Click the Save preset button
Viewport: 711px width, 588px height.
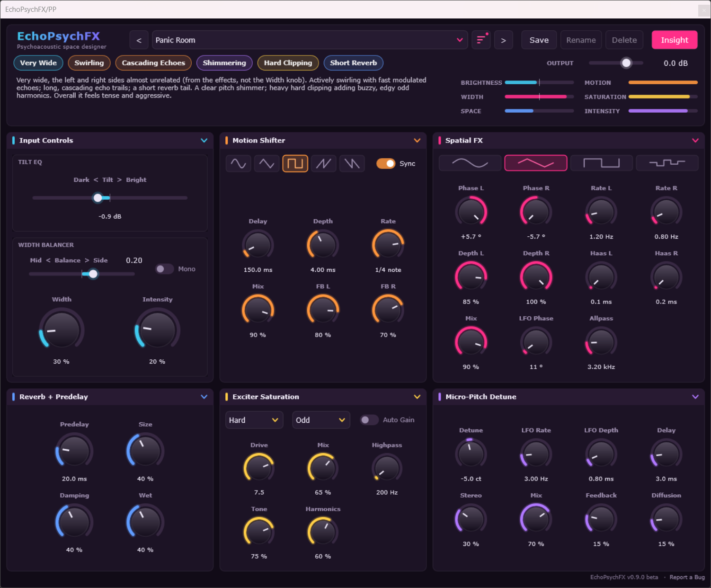tap(539, 40)
